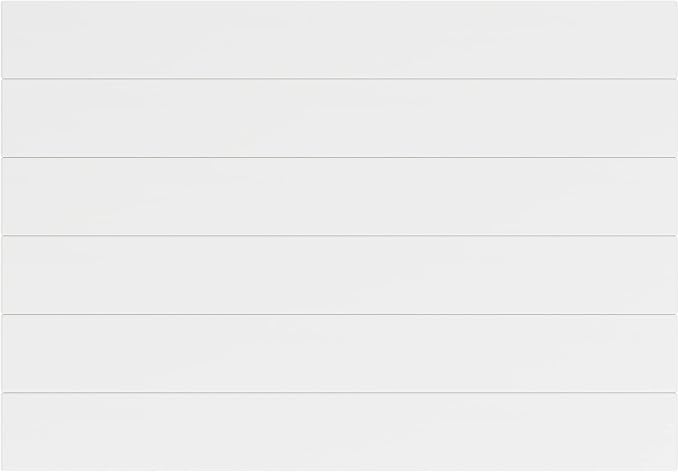Click left edge of the third row
The image size is (679, 472).
[2, 196]
